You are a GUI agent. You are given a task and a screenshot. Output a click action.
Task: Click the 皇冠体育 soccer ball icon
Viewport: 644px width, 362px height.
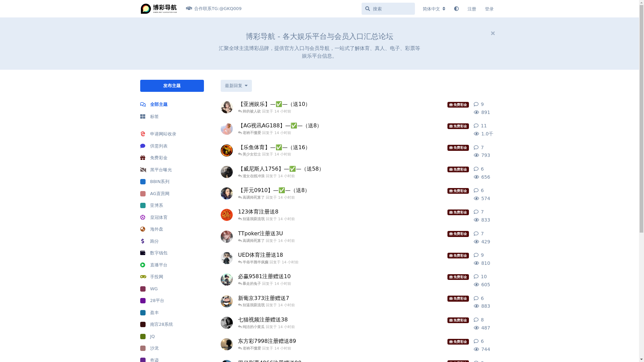[x=143, y=218]
